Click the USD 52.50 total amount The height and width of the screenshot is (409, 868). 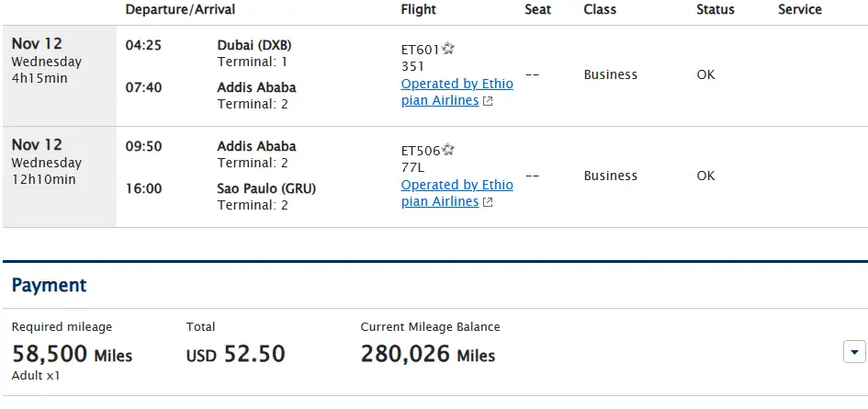click(236, 354)
